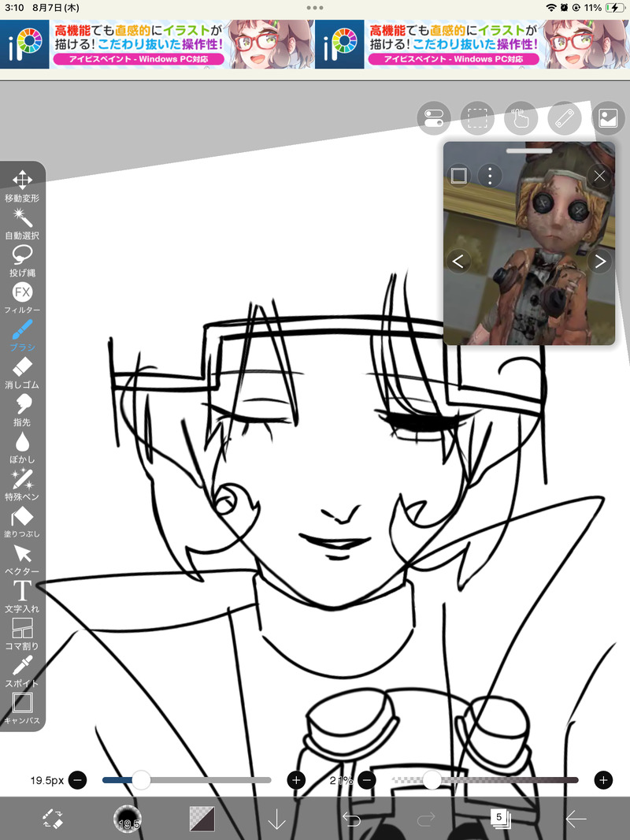Viewport: 630px width, 840px height.
Task: Select the Brush (ブラシ) tool
Action: coord(22,335)
